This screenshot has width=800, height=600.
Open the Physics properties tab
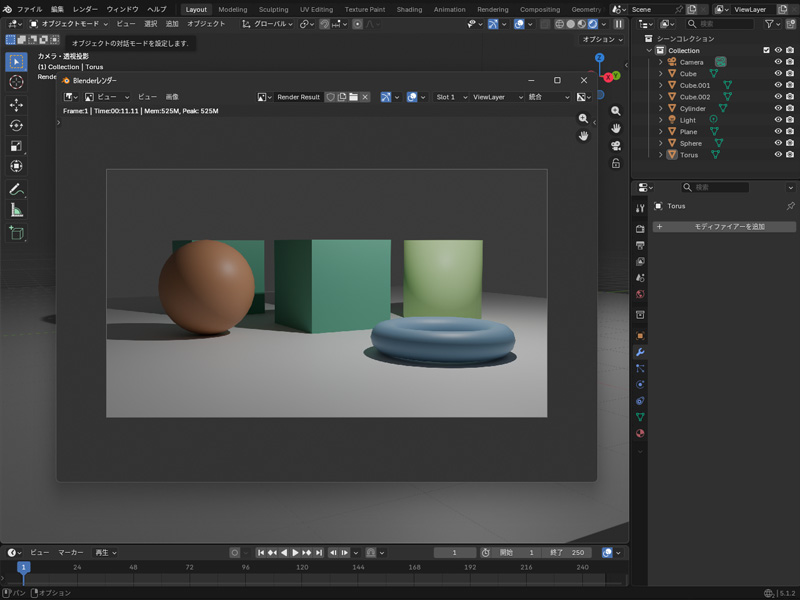click(640, 385)
